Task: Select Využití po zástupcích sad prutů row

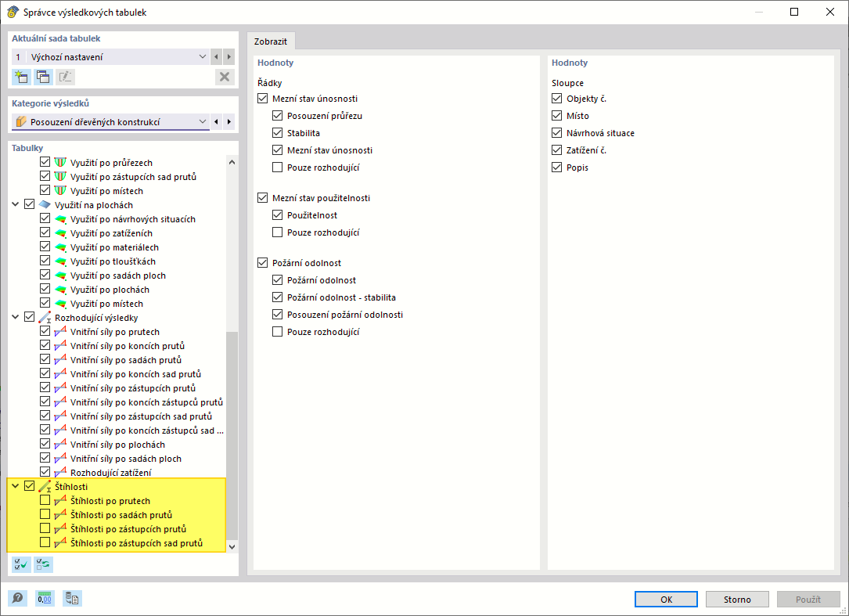Action: click(x=133, y=177)
